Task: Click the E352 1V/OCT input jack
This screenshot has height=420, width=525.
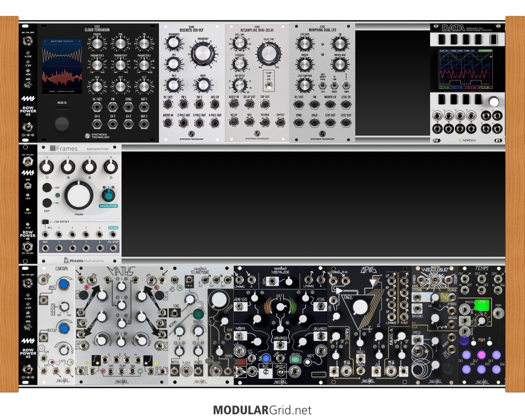Action: pyautogui.click(x=97, y=107)
